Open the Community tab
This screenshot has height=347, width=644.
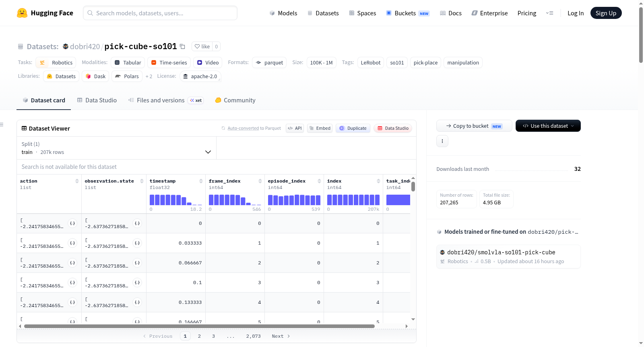[235, 100]
